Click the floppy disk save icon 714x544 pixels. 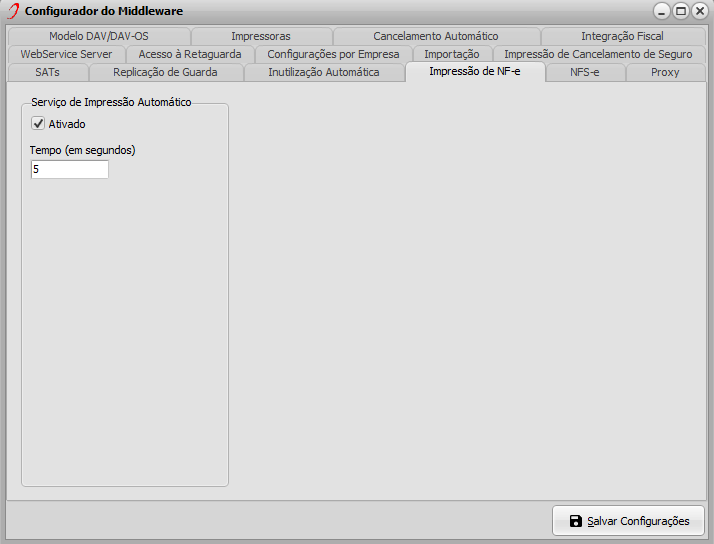575,521
